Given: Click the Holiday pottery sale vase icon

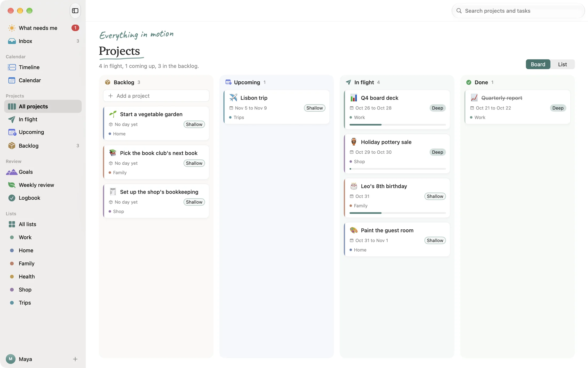Looking at the screenshot, I should pos(354,142).
